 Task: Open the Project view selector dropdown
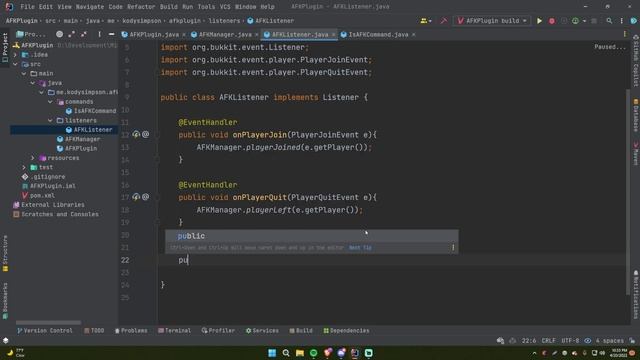(x=31, y=34)
